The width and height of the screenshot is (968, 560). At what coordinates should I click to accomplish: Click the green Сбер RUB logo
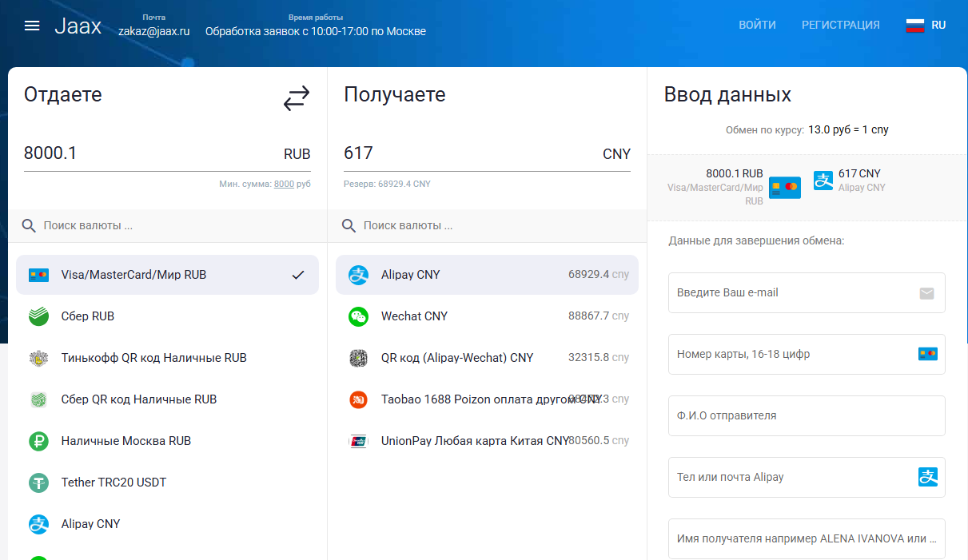click(38, 316)
